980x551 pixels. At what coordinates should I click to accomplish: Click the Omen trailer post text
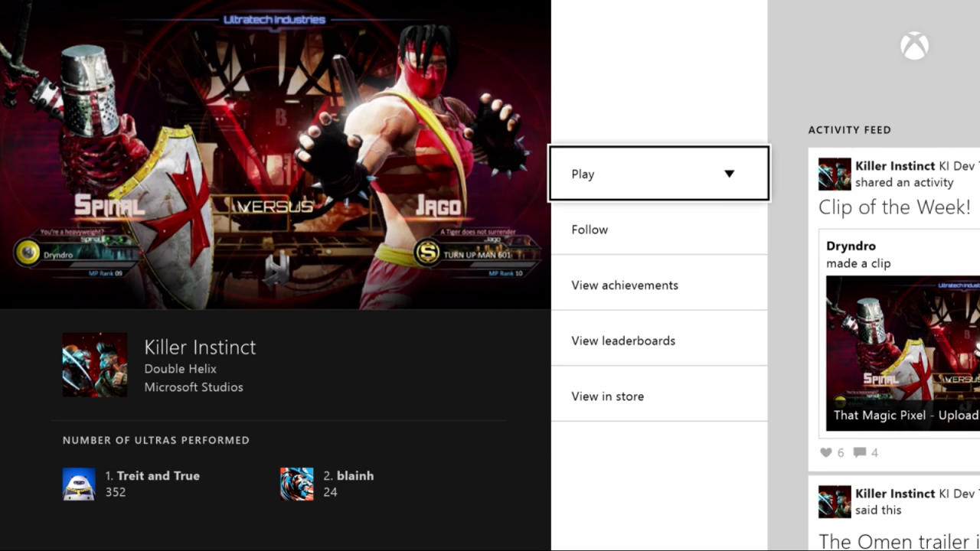coord(899,541)
